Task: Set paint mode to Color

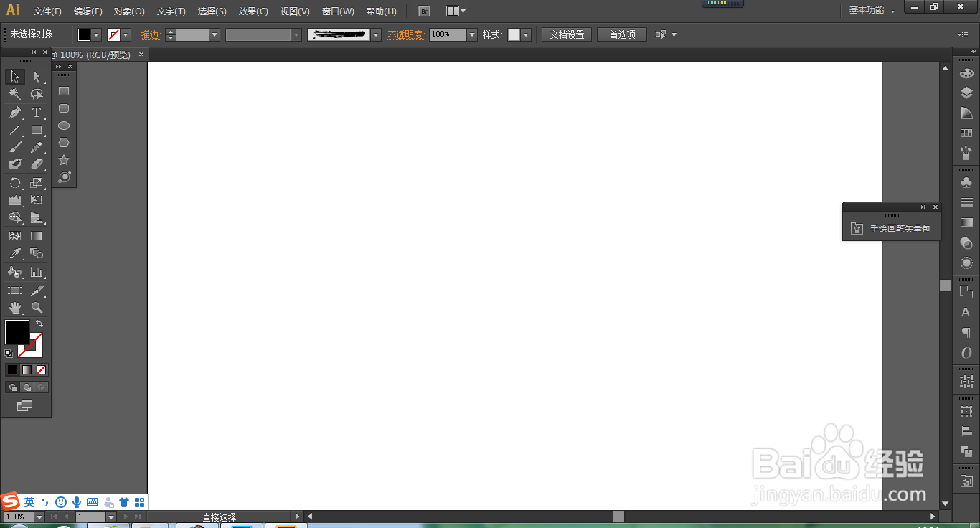Action: click(12, 369)
